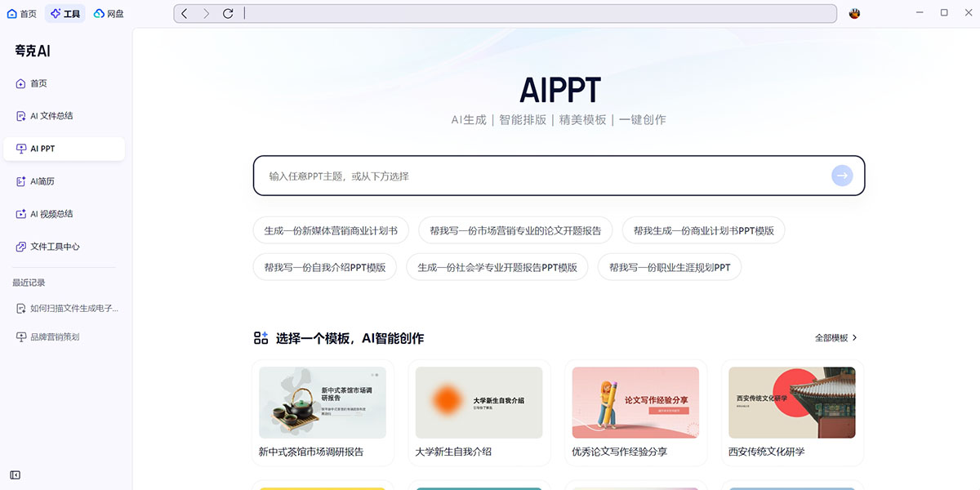Screen dimensions: 980x490
Task: Select AI PPT in the sidebar
Action: (x=64, y=149)
